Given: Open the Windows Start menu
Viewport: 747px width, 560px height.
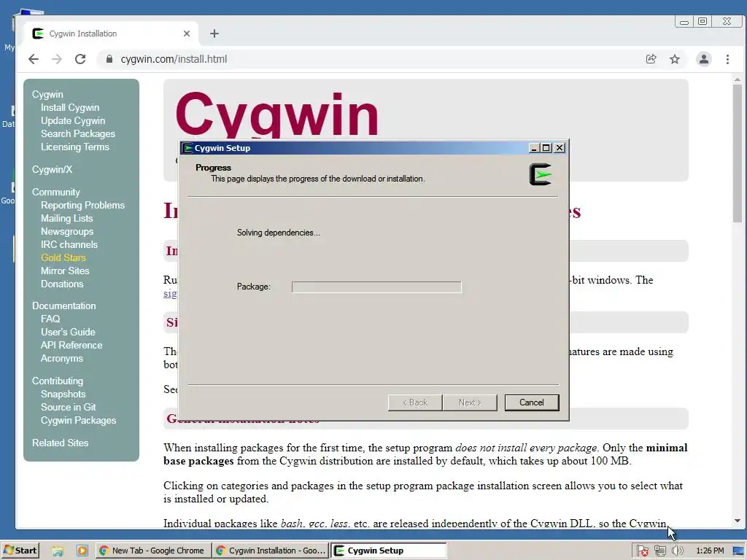Looking at the screenshot, I should coord(20,551).
